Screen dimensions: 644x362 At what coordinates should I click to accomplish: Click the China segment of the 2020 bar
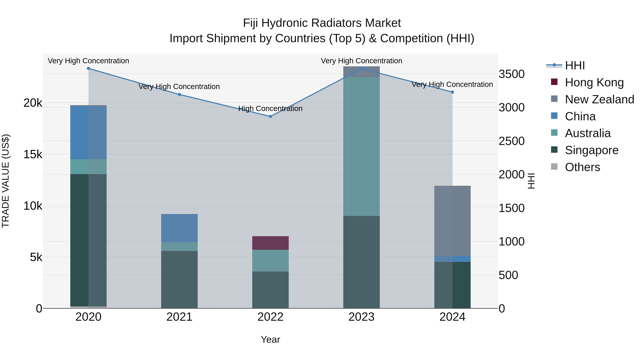click(x=89, y=133)
